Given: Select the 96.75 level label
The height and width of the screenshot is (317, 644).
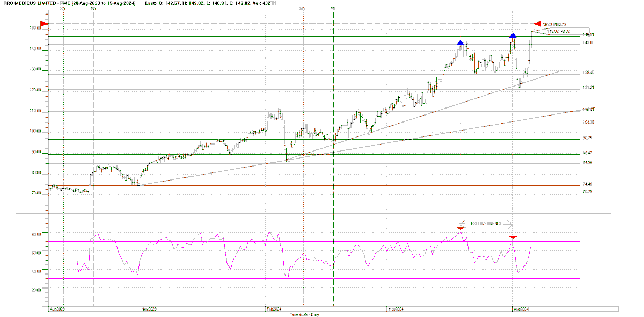Looking at the screenshot, I should [x=588, y=138].
